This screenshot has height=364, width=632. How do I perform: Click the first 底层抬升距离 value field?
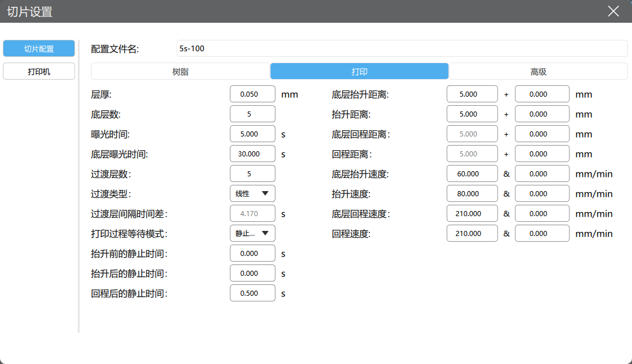pyautogui.click(x=472, y=94)
